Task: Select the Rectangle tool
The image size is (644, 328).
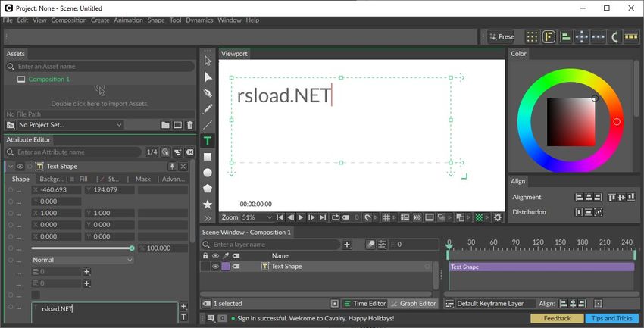Action: coord(208,157)
